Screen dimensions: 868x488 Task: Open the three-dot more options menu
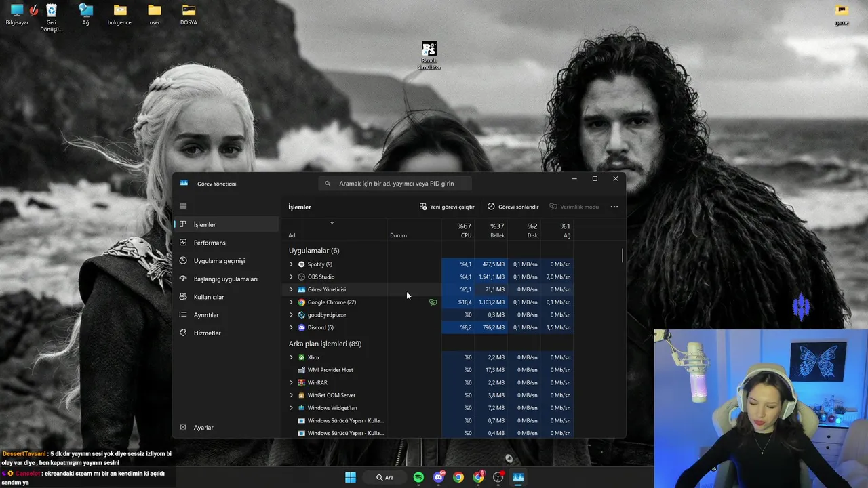(x=614, y=207)
